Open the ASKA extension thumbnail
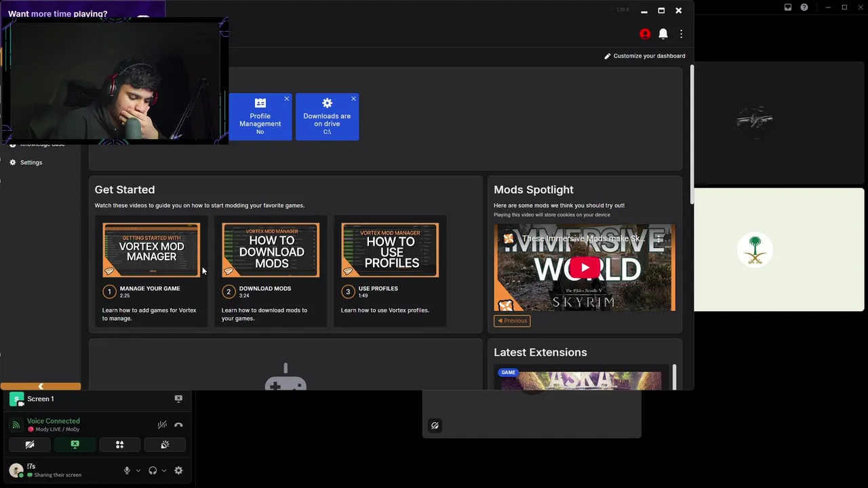 (x=581, y=380)
